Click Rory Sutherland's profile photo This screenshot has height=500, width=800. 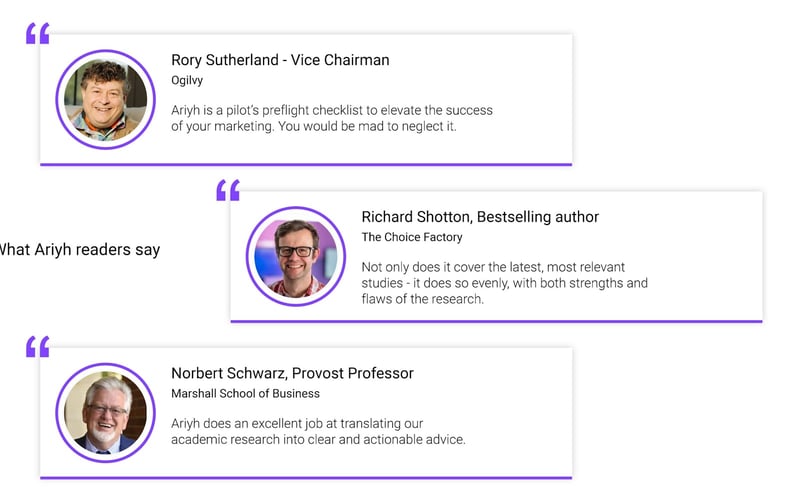point(106,100)
